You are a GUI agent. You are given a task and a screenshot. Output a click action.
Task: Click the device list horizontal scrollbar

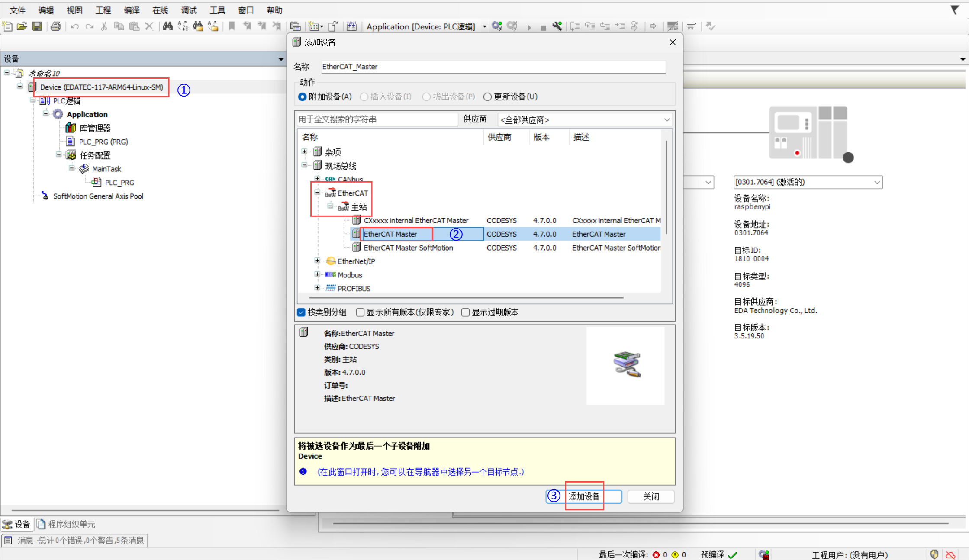coord(467,298)
